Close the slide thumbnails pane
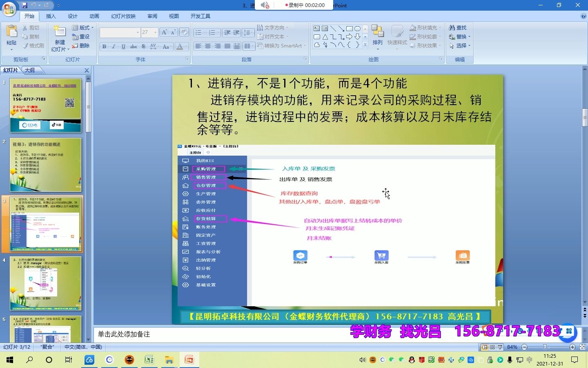This screenshot has height=368, width=588. click(87, 70)
